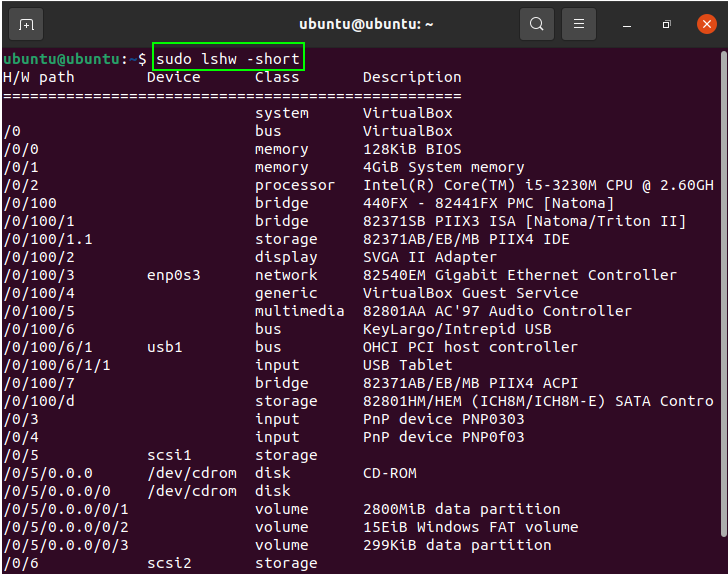The image size is (728, 575).
Task: Maximize the terminal window
Action: tap(666, 24)
